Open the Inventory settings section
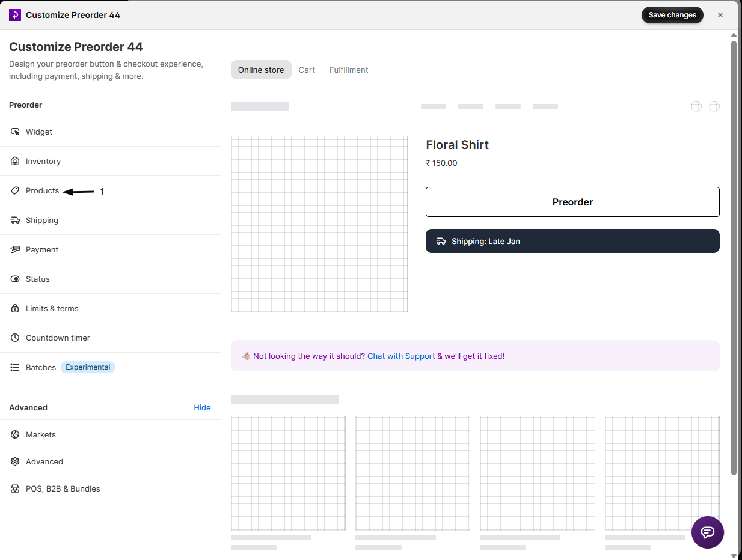 [x=111, y=161]
